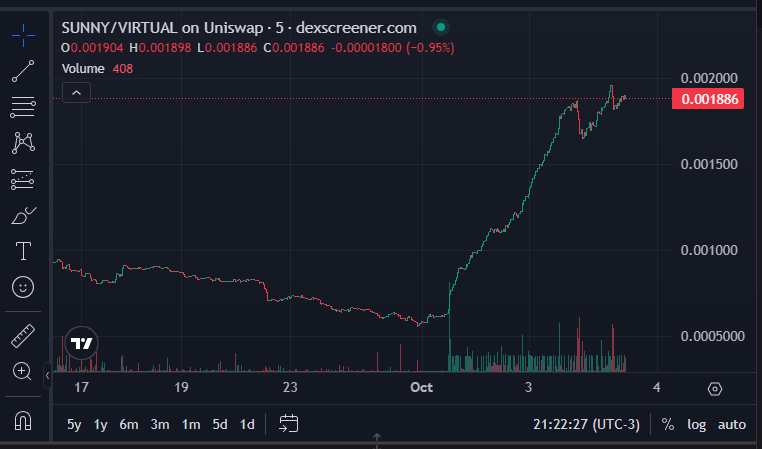The height and width of the screenshot is (449, 762).
Task: Click the 23 date axis label
Action: point(290,387)
